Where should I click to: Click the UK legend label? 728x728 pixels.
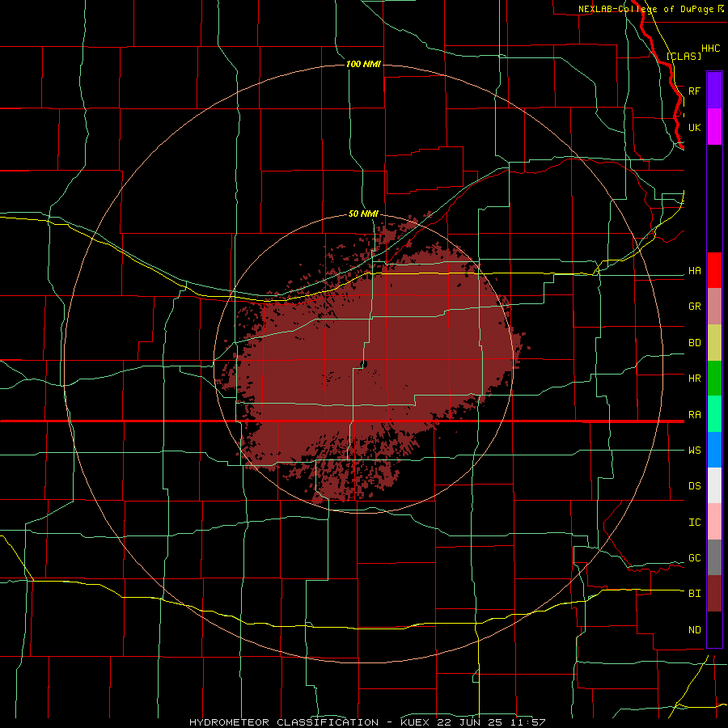pyautogui.click(x=694, y=127)
